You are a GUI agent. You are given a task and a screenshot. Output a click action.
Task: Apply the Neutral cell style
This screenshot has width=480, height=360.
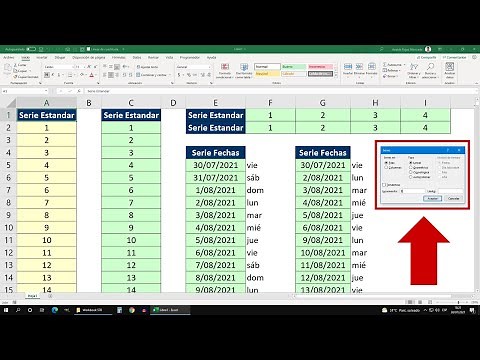tap(267, 74)
